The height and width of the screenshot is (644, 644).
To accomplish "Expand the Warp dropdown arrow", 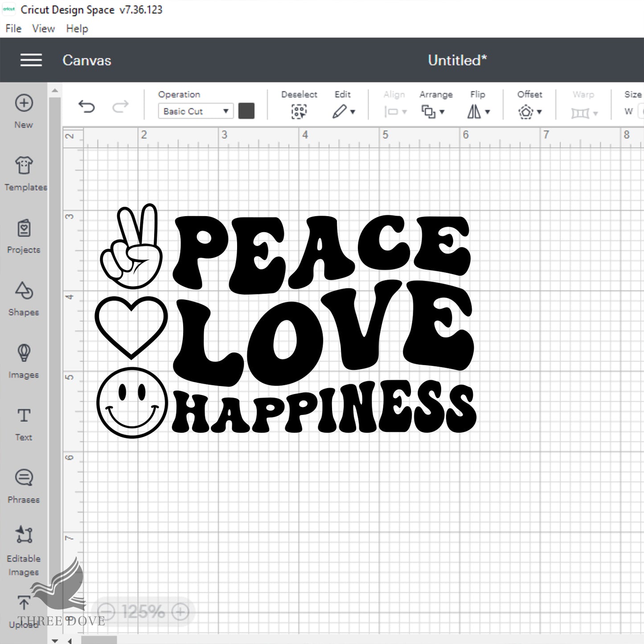I will pyautogui.click(x=595, y=113).
